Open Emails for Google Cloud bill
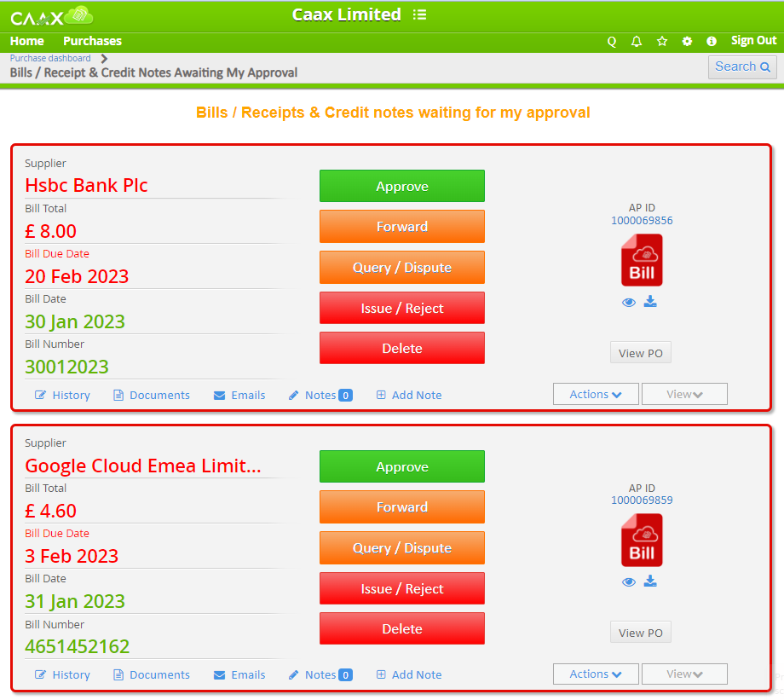This screenshot has width=784, height=700. point(239,675)
